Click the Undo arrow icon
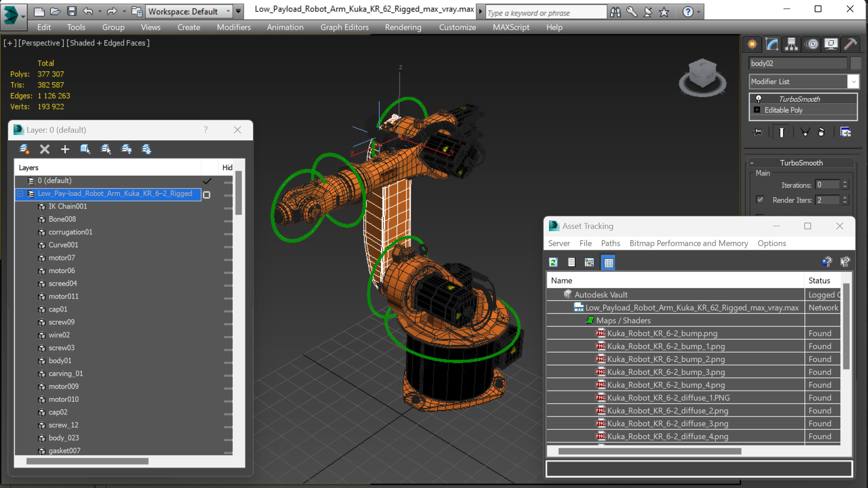Image resolution: width=868 pixels, height=488 pixels. tap(88, 11)
